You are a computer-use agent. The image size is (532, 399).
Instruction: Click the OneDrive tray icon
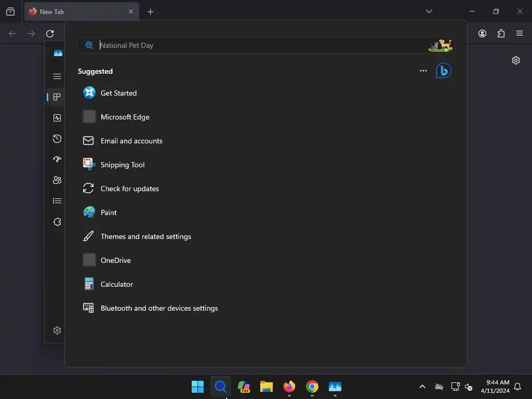[x=439, y=387]
